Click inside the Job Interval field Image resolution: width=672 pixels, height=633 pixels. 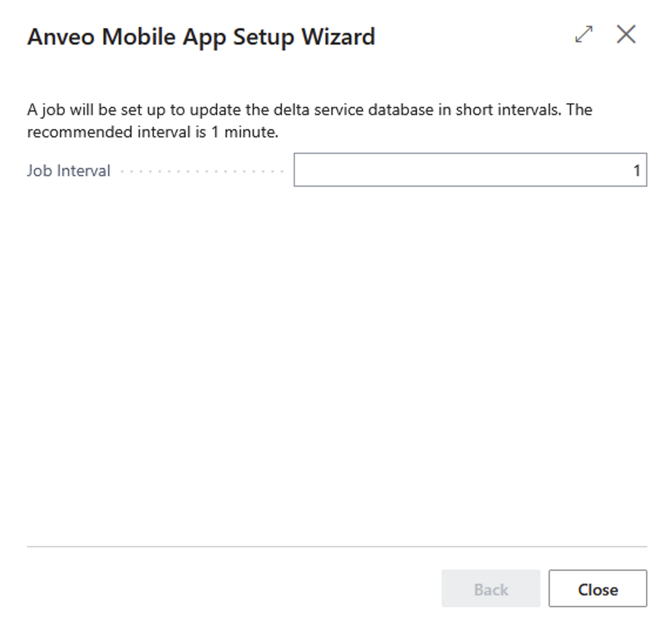point(470,170)
